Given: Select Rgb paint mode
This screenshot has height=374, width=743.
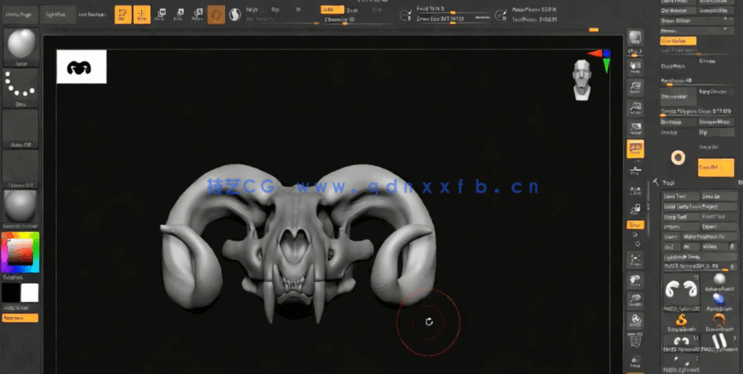Looking at the screenshot, I should [x=275, y=9].
